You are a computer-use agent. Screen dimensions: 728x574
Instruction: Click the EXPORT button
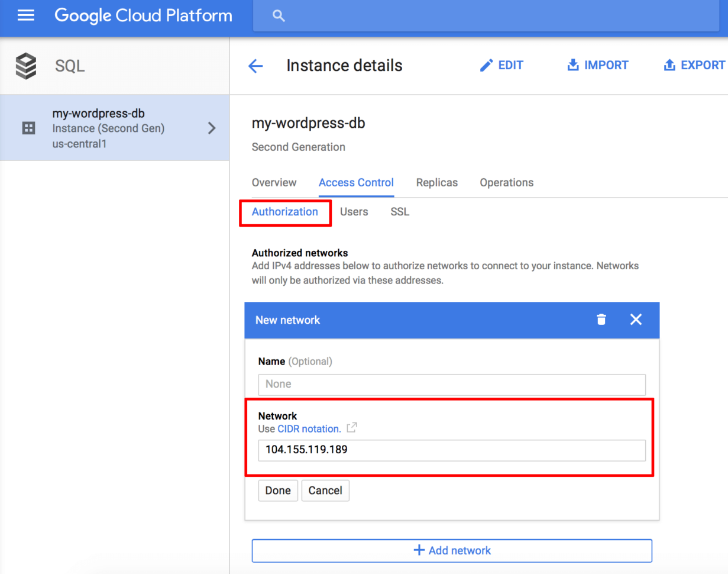pyautogui.click(x=694, y=65)
